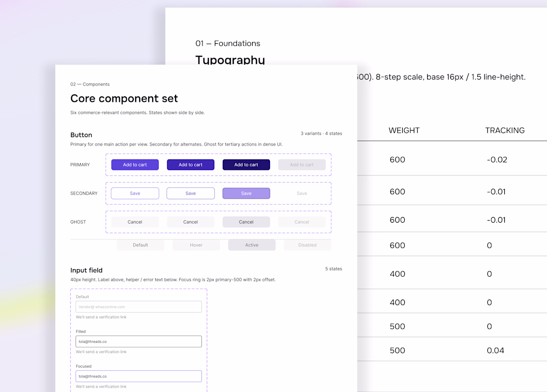Click the disabled Save label in the secondary row
Screen dimensions: 547x392
[302, 193]
